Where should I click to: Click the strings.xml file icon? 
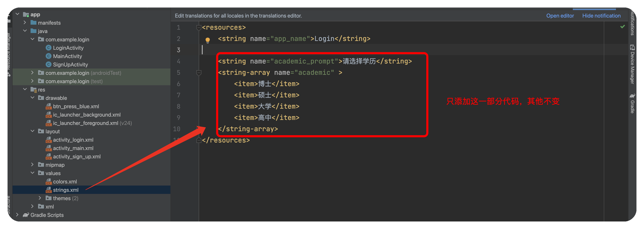pyautogui.click(x=49, y=190)
